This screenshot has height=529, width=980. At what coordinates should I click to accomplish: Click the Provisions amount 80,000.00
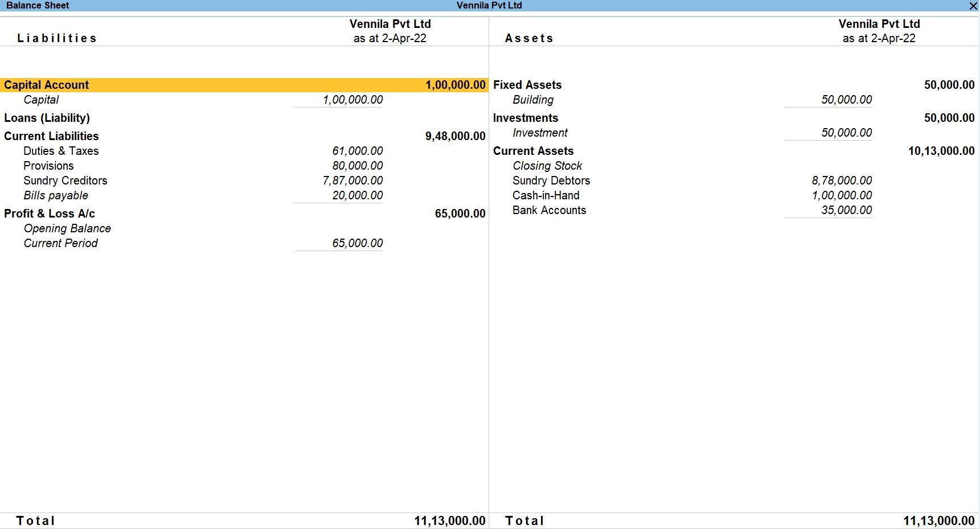coord(358,166)
